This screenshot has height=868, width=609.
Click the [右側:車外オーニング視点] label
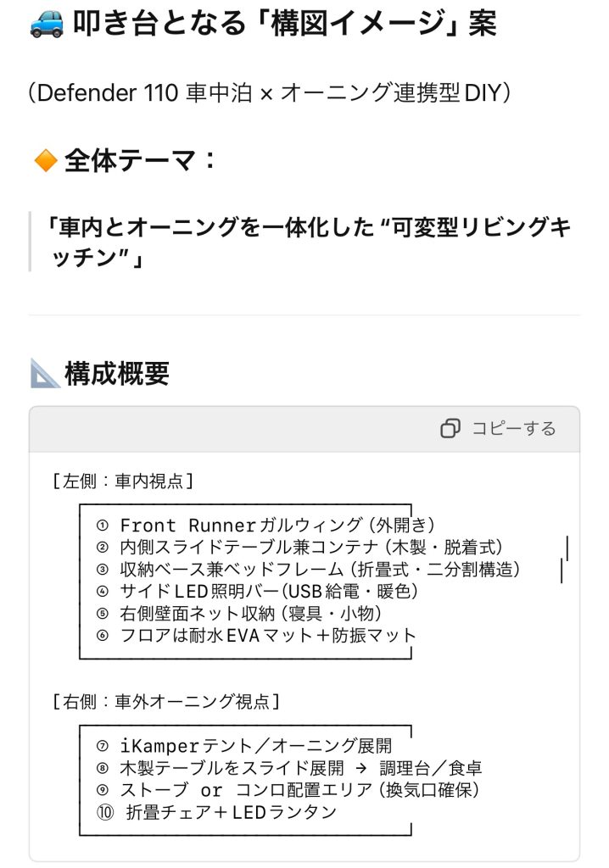tap(166, 701)
